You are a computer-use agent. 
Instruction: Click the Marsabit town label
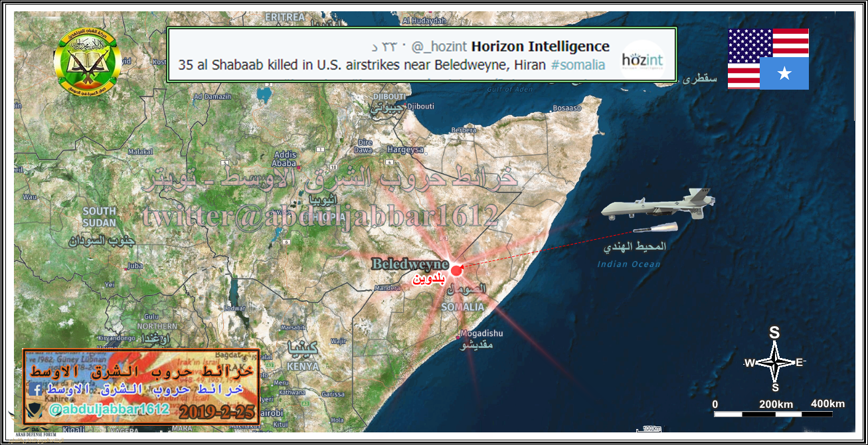pos(292,327)
